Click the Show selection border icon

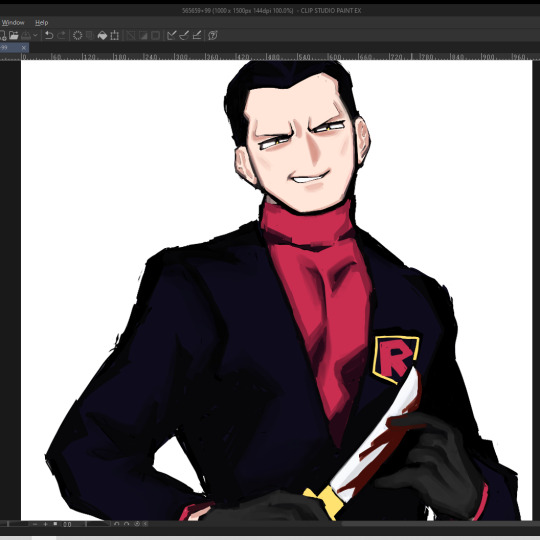tap(156, 35)
